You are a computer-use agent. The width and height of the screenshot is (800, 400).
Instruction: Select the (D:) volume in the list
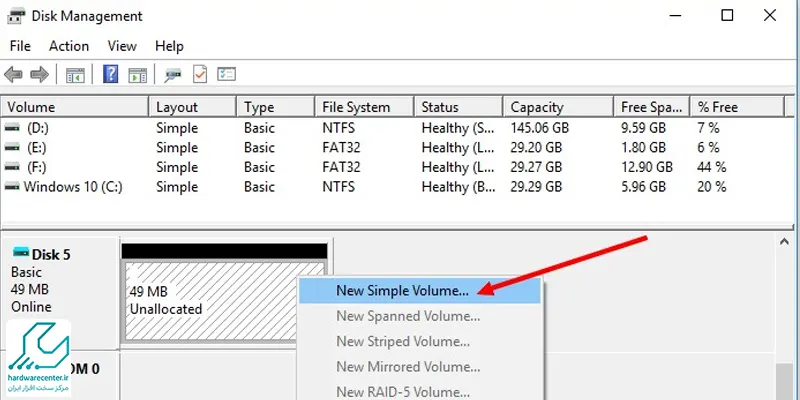pos(38,128)
